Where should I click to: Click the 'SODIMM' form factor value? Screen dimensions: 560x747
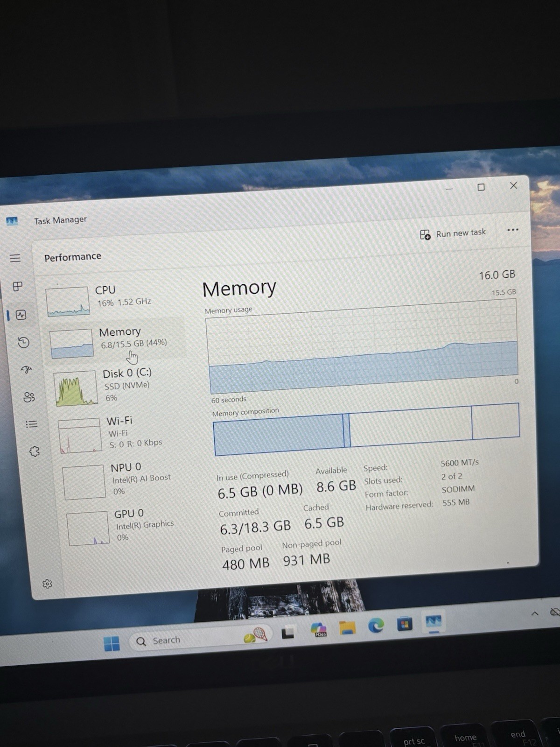tap(458, 489)
